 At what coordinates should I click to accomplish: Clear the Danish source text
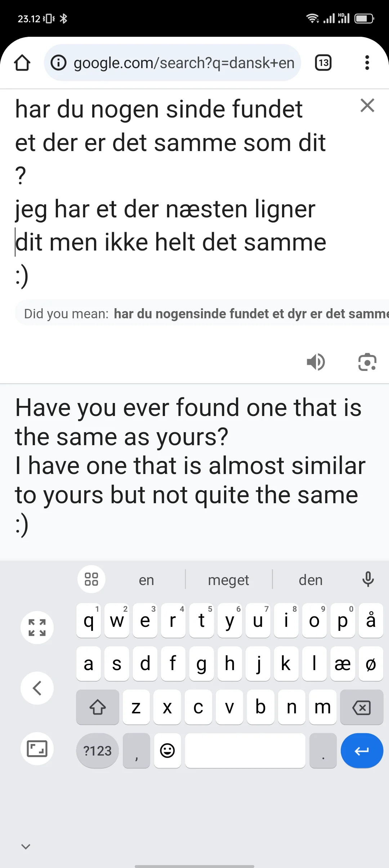(367, 106)
